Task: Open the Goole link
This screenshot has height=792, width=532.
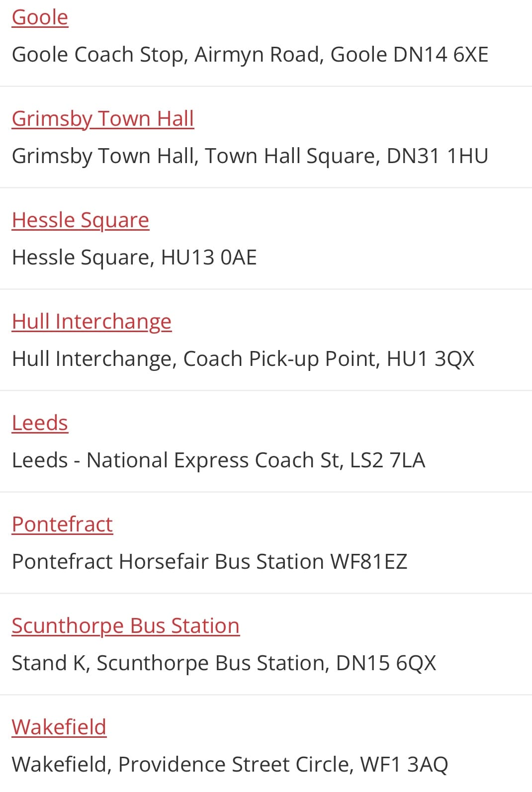Action: 40,17
